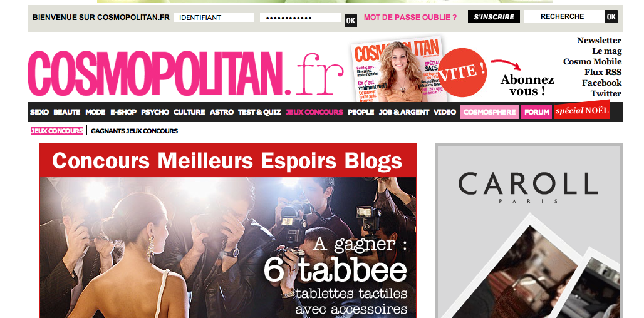Click the Recherche search field
This screenshot has width=644, height=318.
point(564,16)
